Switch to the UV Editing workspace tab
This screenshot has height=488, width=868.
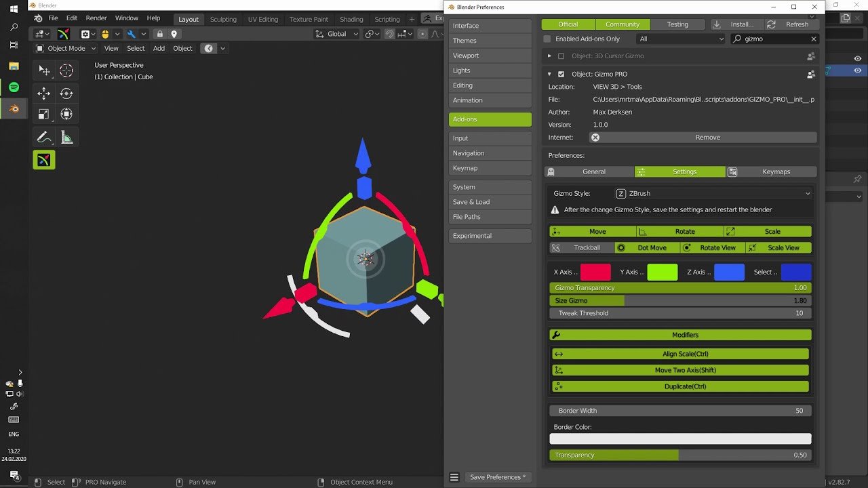pyautogui.click(x=263, y=19)
